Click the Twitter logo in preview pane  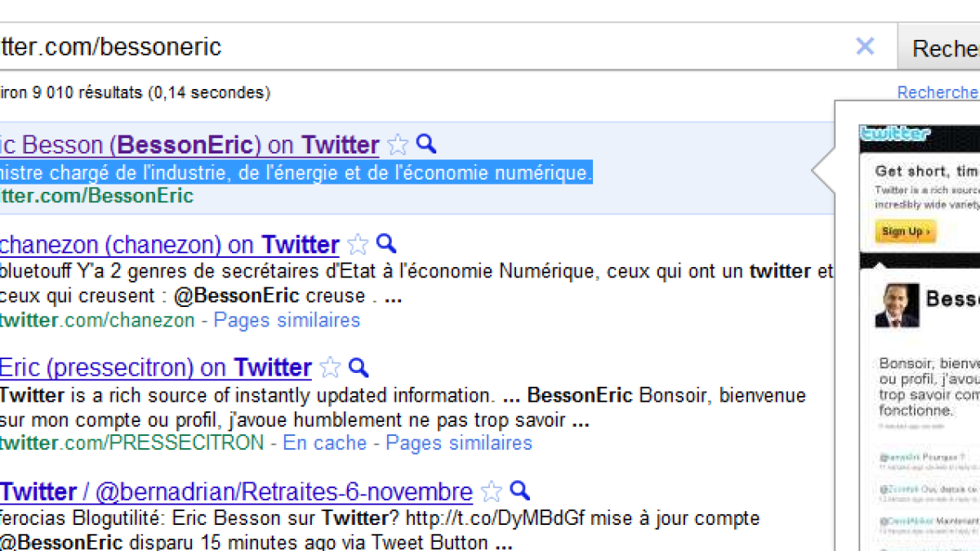click(895, 134)
